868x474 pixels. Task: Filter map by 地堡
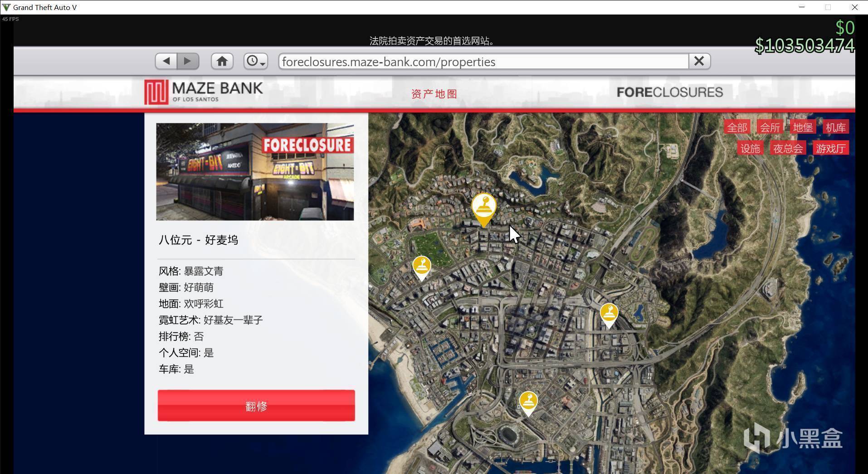pos(802,127)
